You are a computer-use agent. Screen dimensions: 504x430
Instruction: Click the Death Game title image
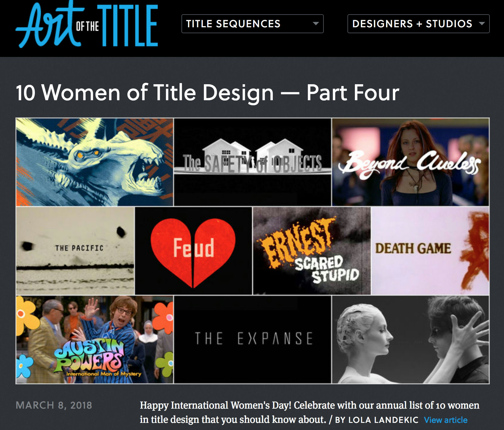[x=430, y=251]
